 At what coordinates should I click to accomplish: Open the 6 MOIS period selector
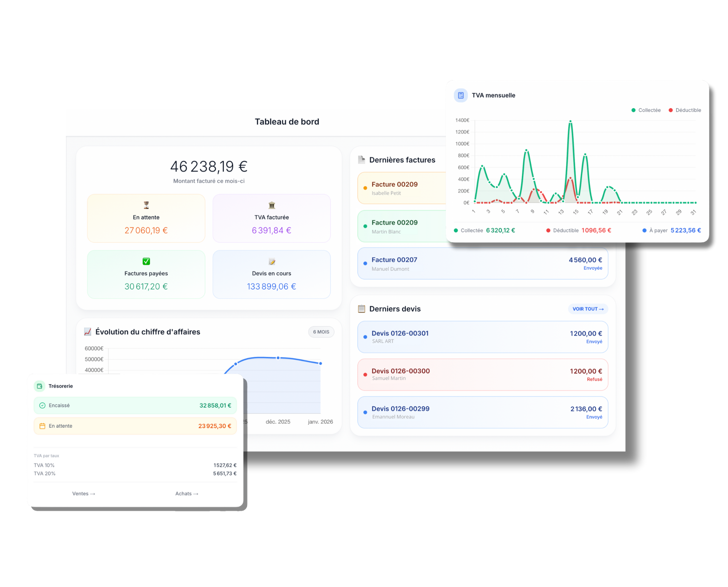tap(321, 332)
